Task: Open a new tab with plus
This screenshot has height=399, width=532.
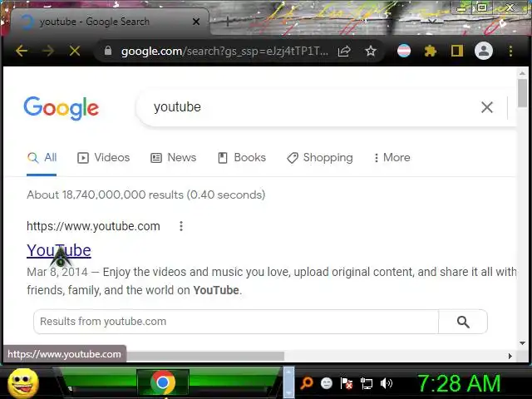Action: 228,22
